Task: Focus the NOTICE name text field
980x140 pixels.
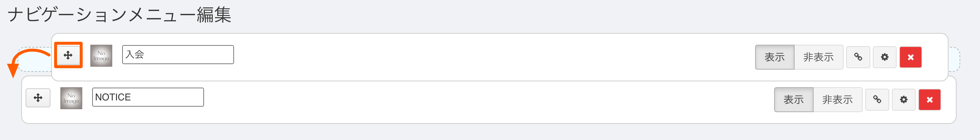Action: pyautogui.click(x=148, y=97)
